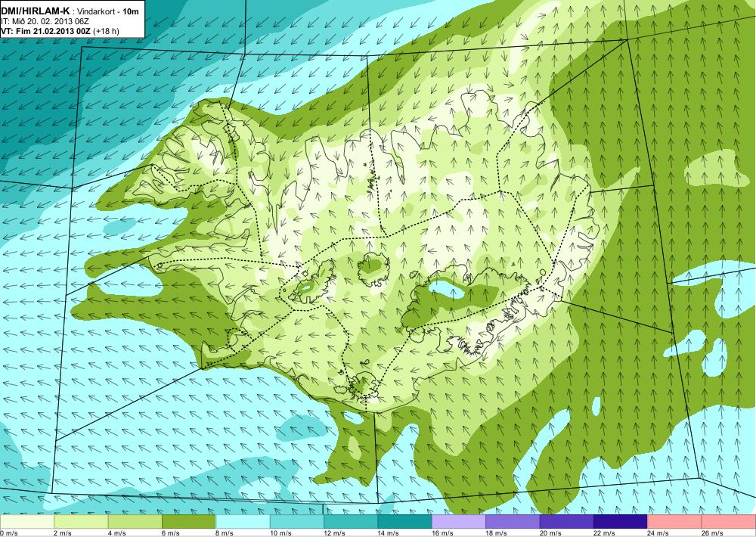Click the 2–4 m/s light green legend swatch
Screen dimensions: 756x537
pos(81,522)
